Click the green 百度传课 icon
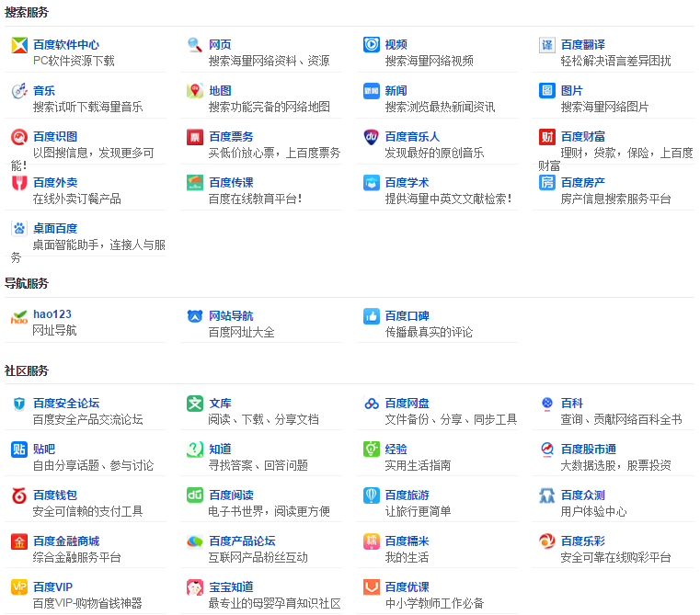Screen dimensions: 700x615 195,183
